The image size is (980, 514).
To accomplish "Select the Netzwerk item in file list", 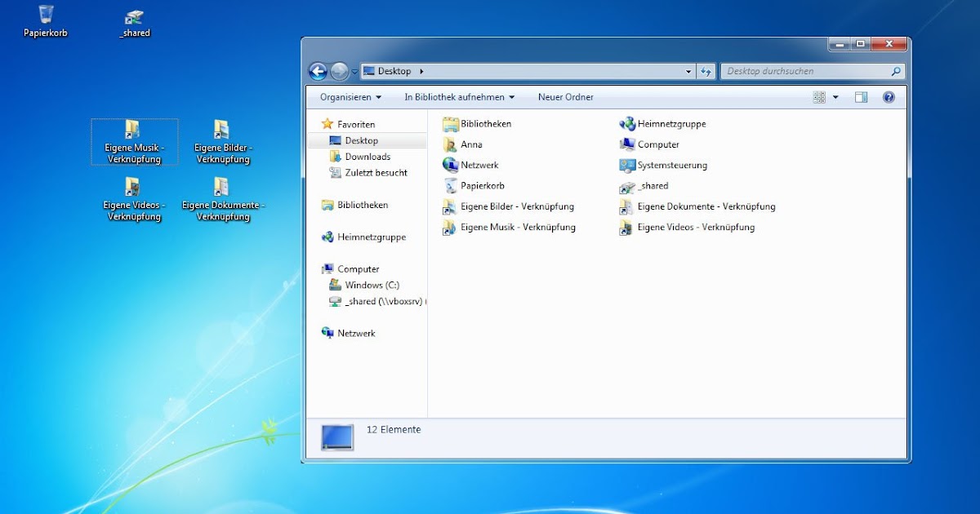I will 470,165.
